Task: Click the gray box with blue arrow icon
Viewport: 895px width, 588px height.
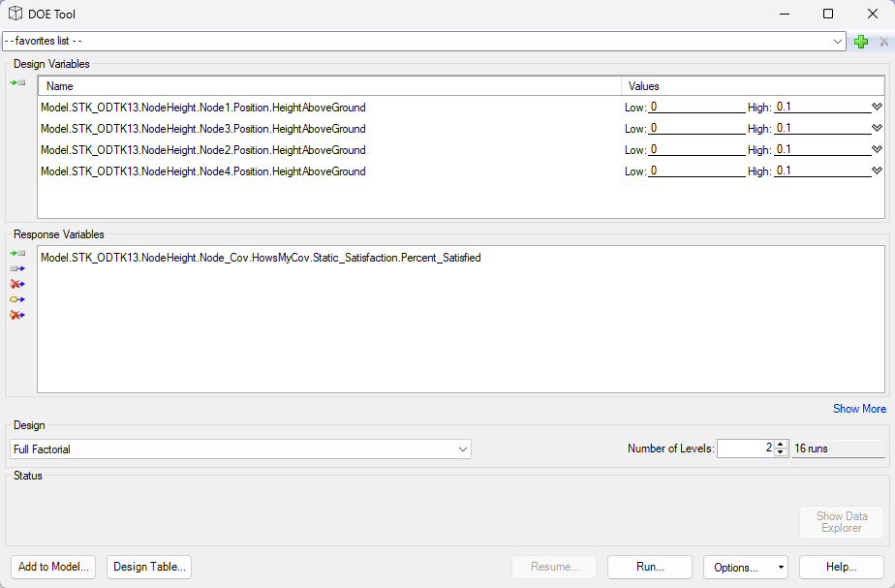Action: coord(17,268)
